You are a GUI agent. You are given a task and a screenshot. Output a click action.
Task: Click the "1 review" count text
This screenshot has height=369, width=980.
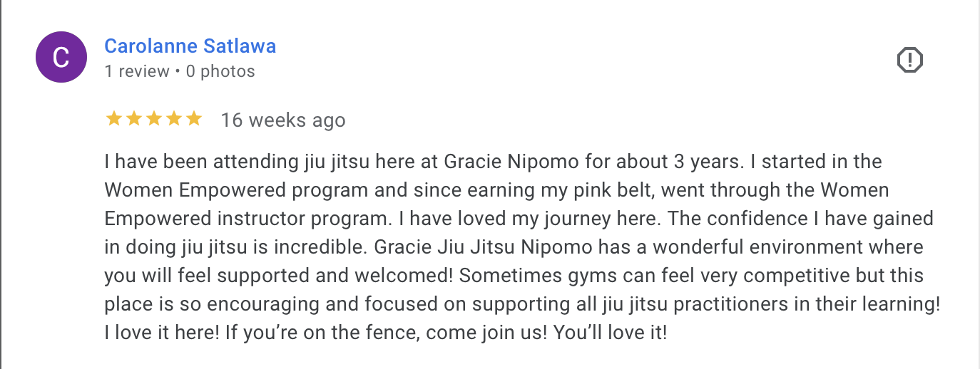click(137, 71)
